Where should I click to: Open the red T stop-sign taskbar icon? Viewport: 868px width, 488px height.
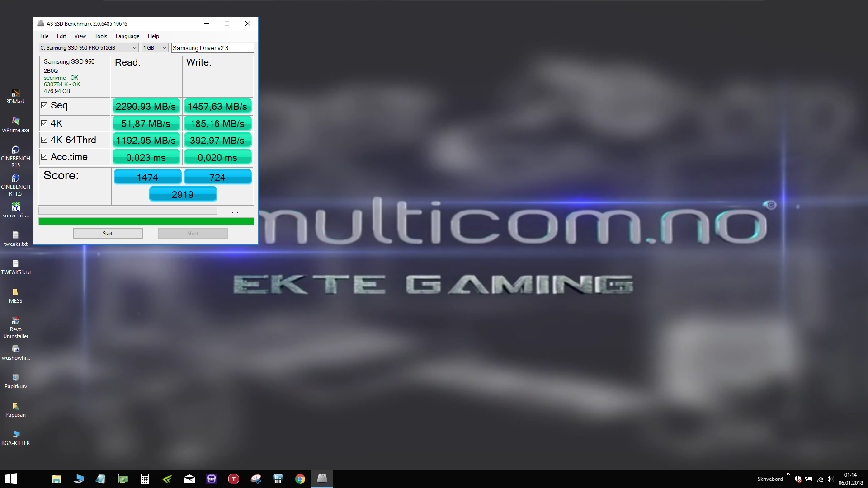click(x=234, y=479)
